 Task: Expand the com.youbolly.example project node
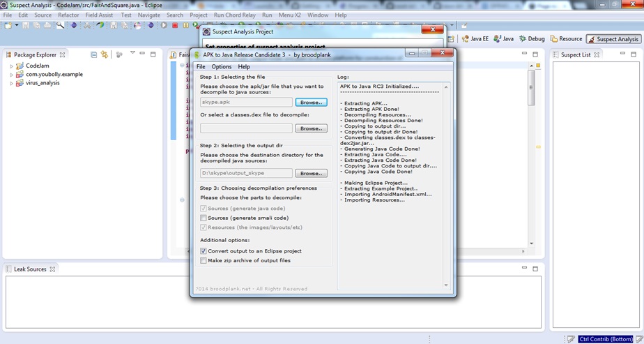(11, 75)
